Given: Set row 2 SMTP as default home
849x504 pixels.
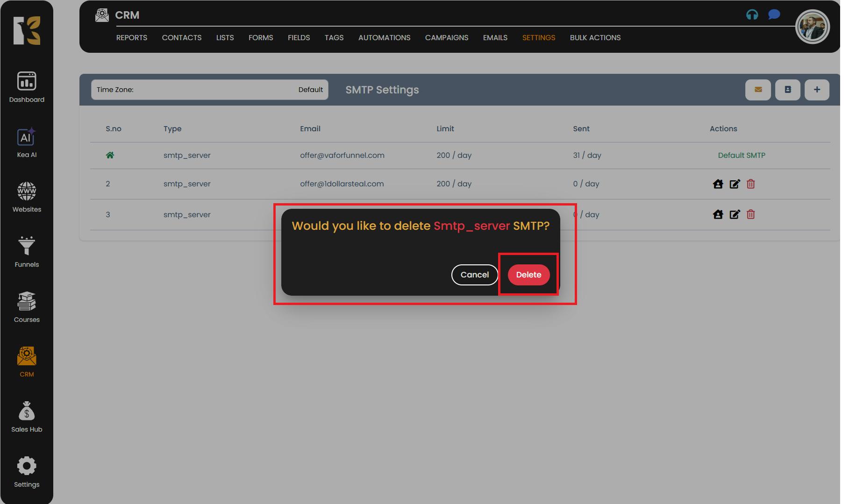Looking at the screenshot, I should click(718, 184).
